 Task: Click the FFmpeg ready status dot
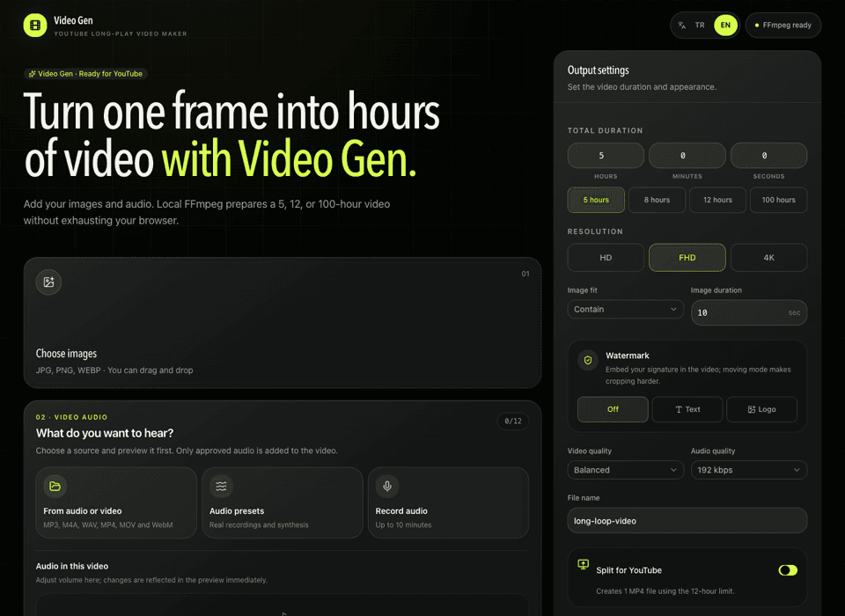757,26
